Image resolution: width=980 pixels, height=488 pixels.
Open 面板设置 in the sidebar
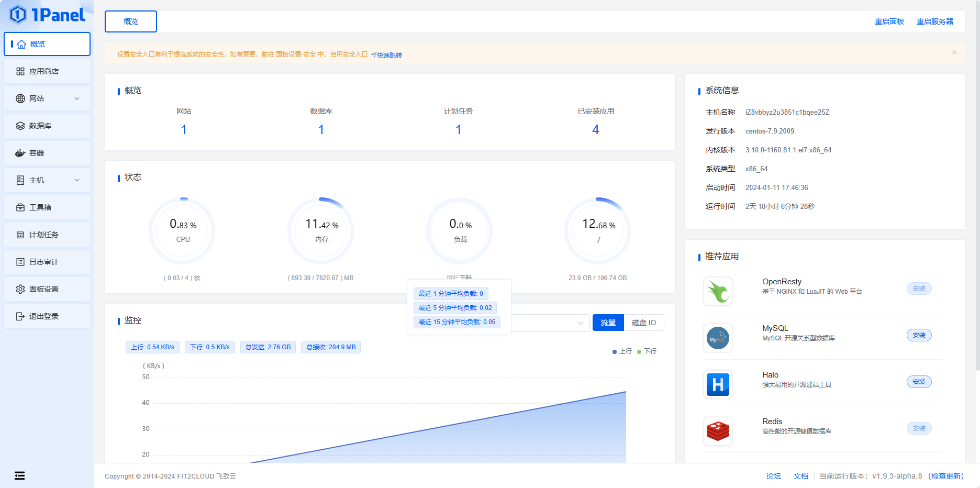47,289
